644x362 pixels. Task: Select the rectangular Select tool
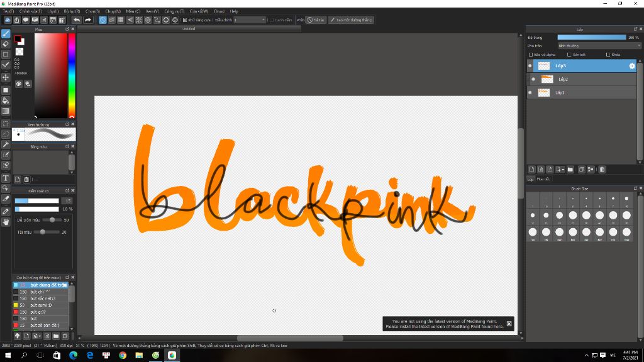(x=6, y=124)
